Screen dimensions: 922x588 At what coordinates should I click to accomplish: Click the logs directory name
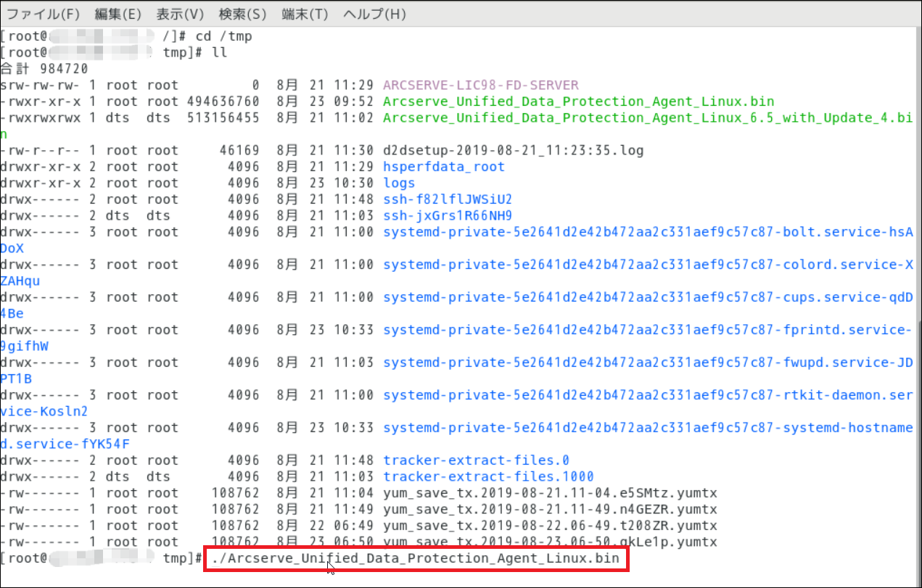(x=399, y=183)
